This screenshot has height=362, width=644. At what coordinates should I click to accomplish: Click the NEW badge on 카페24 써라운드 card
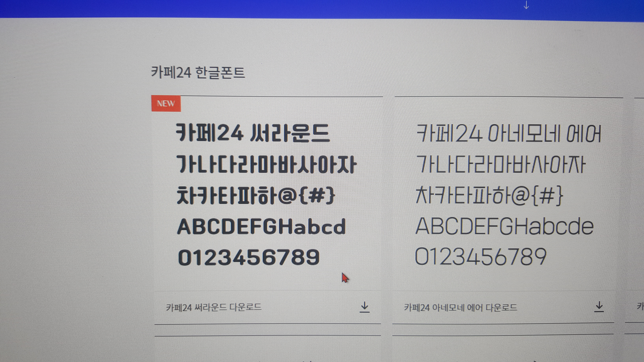(166, 104)
